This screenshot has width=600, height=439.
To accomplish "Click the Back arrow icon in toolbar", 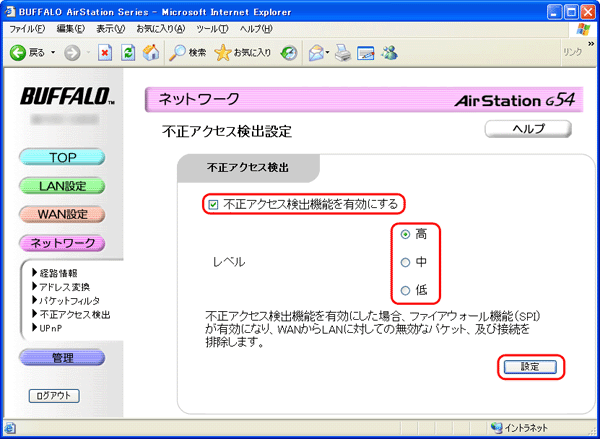I will [18, 53].
